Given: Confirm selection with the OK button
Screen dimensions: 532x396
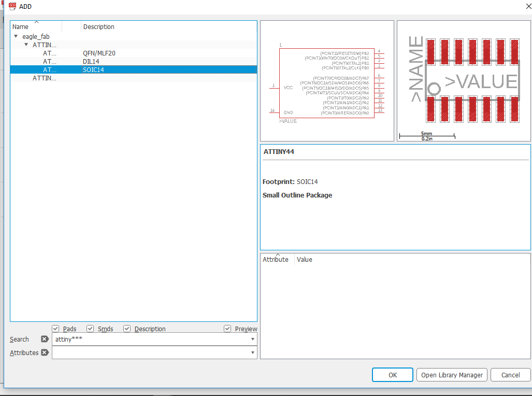Looking at the screenshot, I should pyautogui.click(x=393, y=375).
